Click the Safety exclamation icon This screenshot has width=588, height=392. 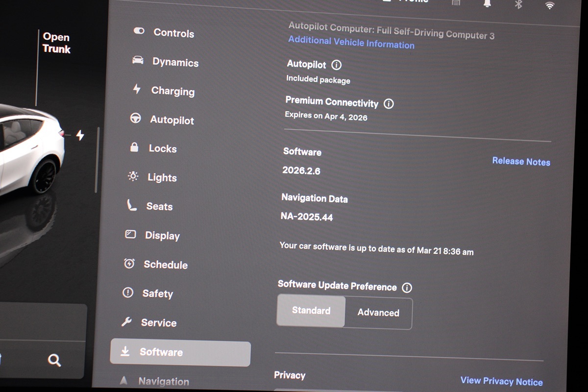(x=127, y=293)
